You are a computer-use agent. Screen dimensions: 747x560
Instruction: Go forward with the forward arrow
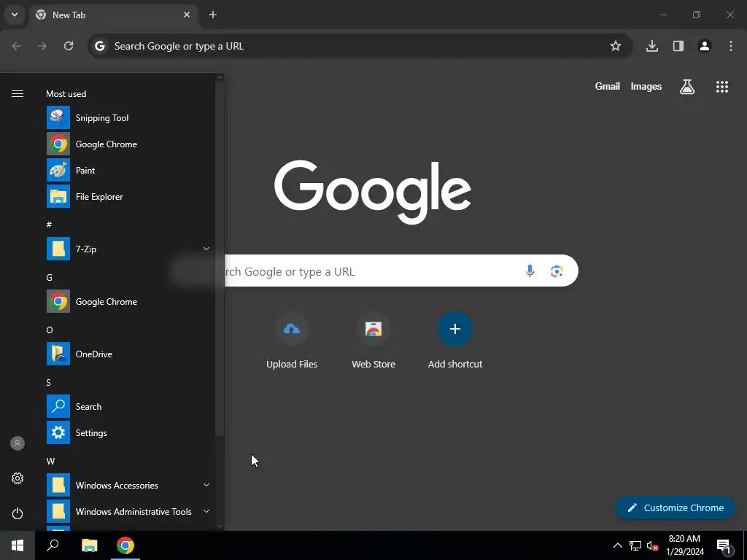[x=42, y=46]
